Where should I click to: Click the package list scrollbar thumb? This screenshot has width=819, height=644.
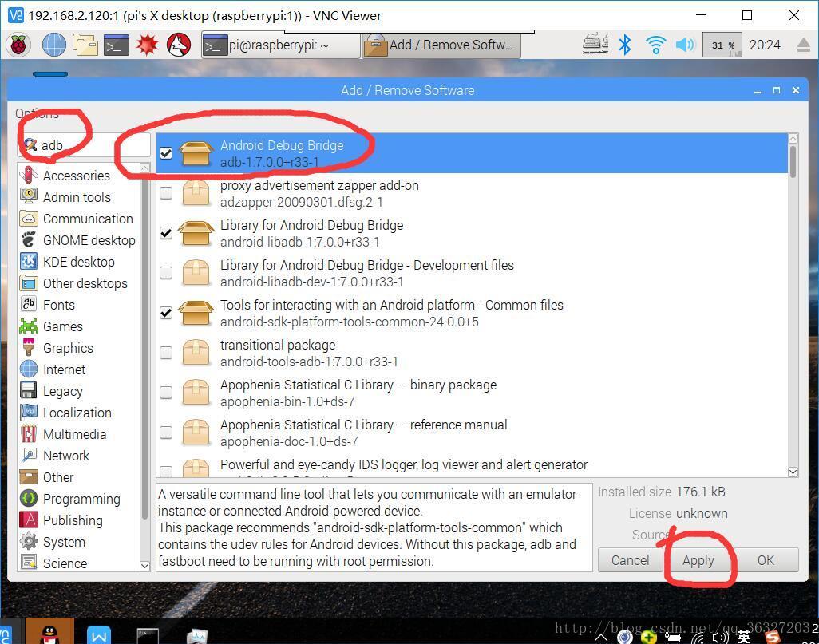(793, 161)
